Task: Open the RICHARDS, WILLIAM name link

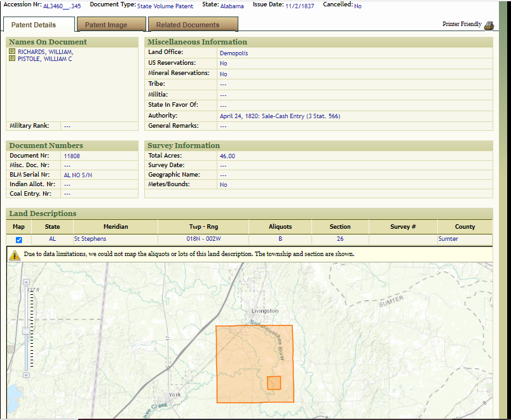Action: [45, 52]
